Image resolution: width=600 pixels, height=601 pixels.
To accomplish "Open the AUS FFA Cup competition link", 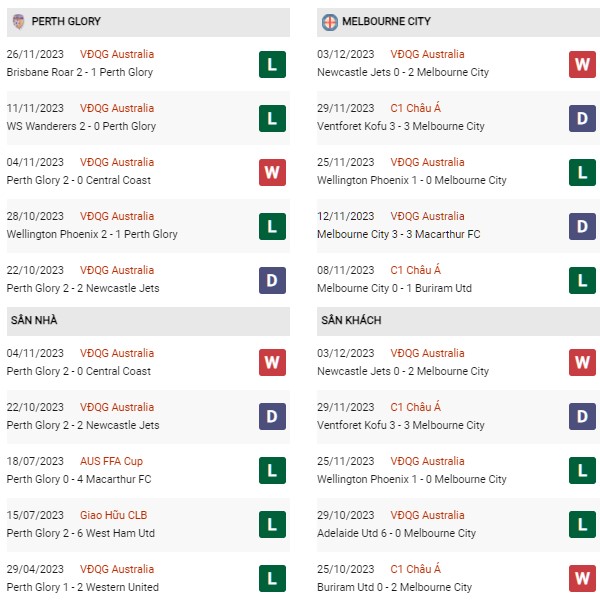I will click(x=111, y=461).
